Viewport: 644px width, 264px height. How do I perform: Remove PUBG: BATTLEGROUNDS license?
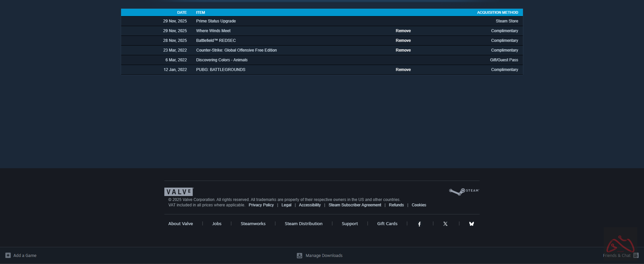click(403, 70)
